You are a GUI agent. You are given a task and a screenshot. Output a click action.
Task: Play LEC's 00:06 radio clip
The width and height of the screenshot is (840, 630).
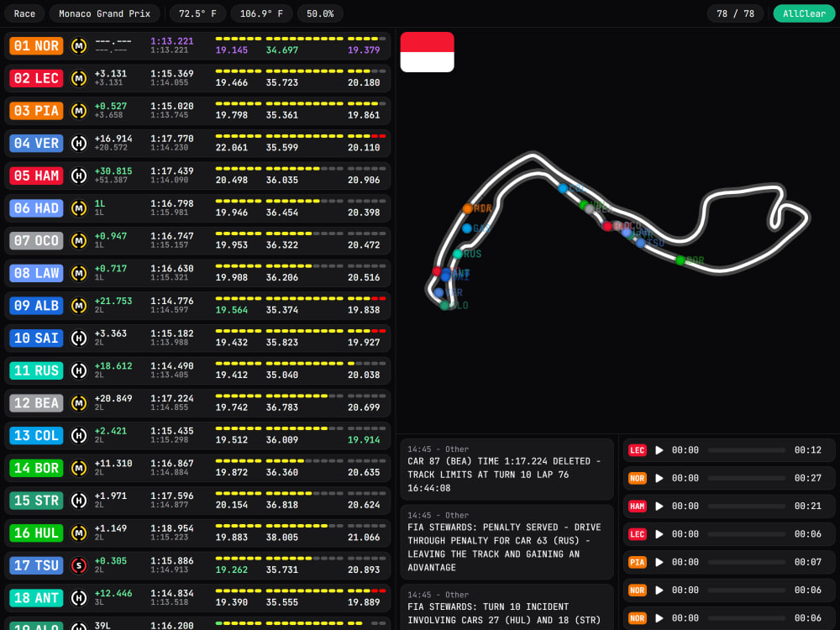pos(659,534)
